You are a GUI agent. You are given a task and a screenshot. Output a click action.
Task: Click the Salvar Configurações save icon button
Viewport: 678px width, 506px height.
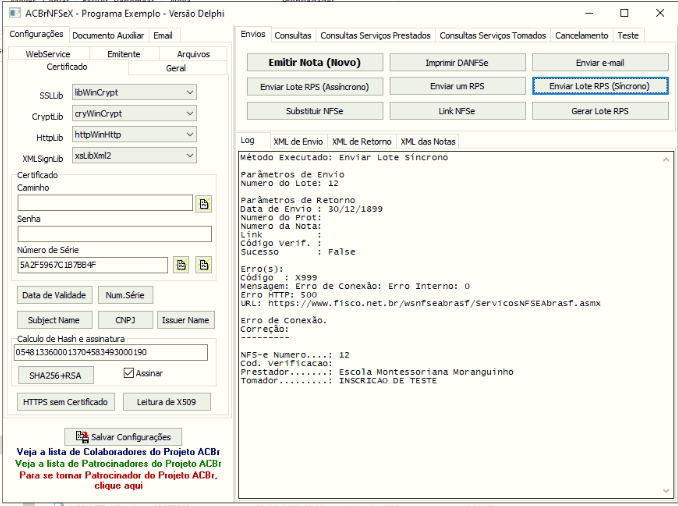click(x=123, y=437)
